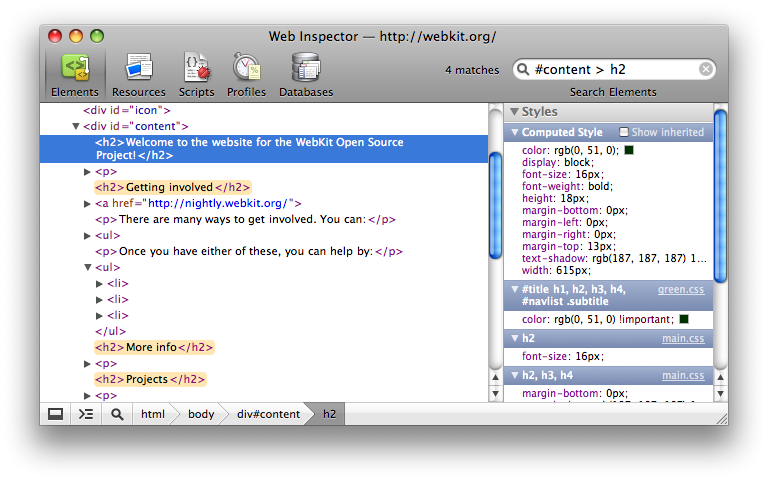Click the sidebar scroll up arrow
This screenshot has width=768, height=480.
720,378
